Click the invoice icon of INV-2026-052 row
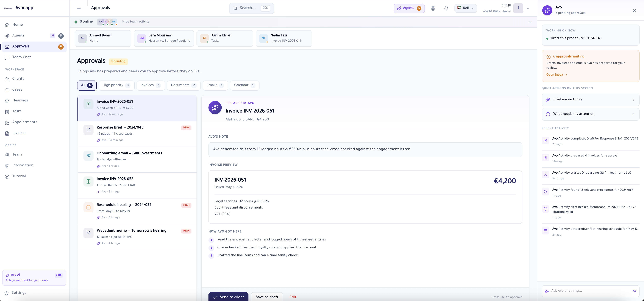The height and width of the screenshot is (301, 644). [88, 182]
